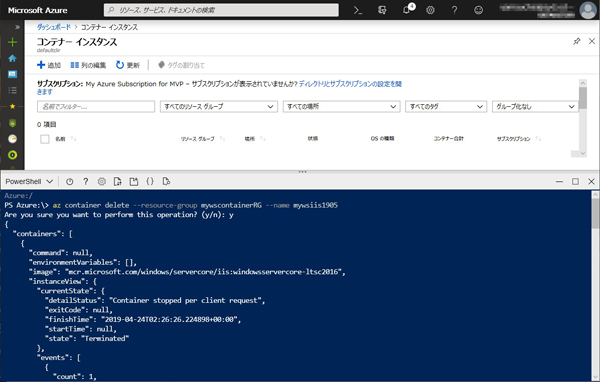Open portal settings gear in header
Image resolution: width=600 pixels, height=382 pixels.
click(x=430, y=10)
